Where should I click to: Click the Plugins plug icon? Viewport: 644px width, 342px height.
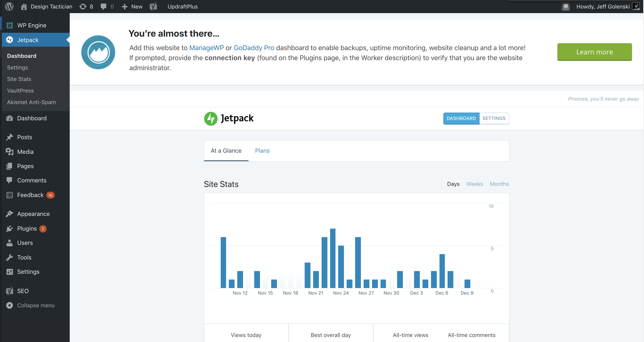click(9, 228)
